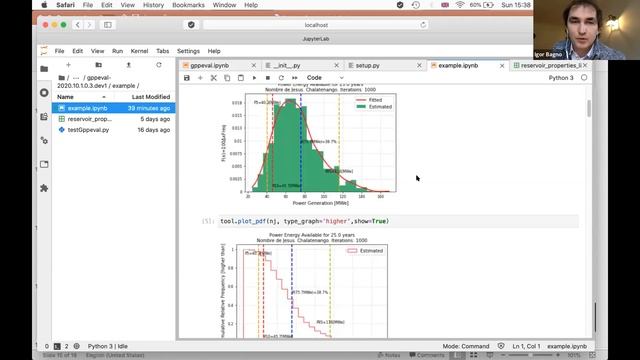Paste cells from clipboard icon

point(240,78)
